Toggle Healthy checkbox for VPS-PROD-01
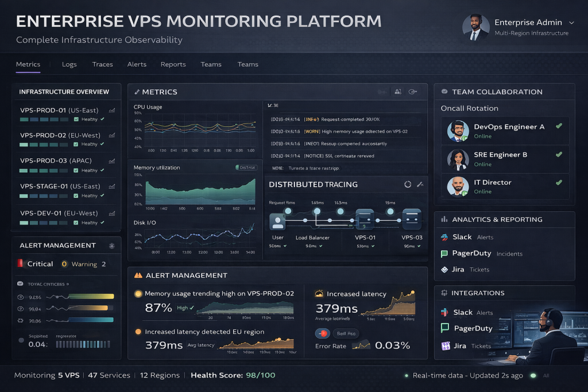 pos(76,119)
